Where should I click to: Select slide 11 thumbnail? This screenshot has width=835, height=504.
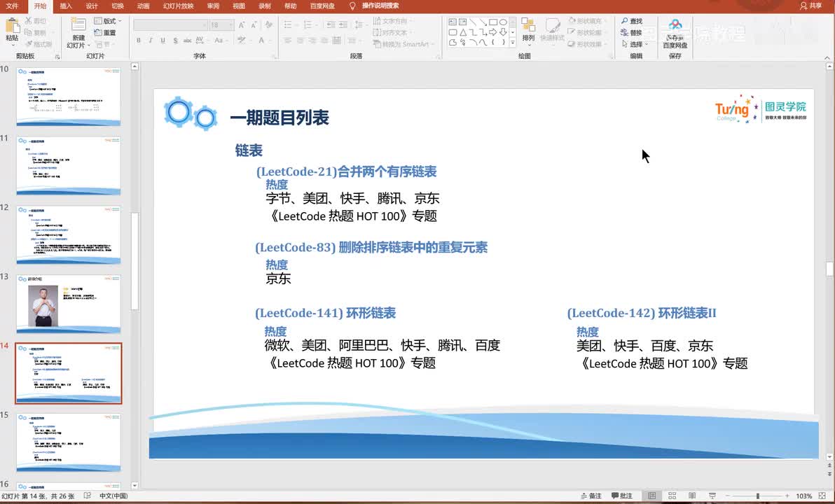(x=69, y=165)
